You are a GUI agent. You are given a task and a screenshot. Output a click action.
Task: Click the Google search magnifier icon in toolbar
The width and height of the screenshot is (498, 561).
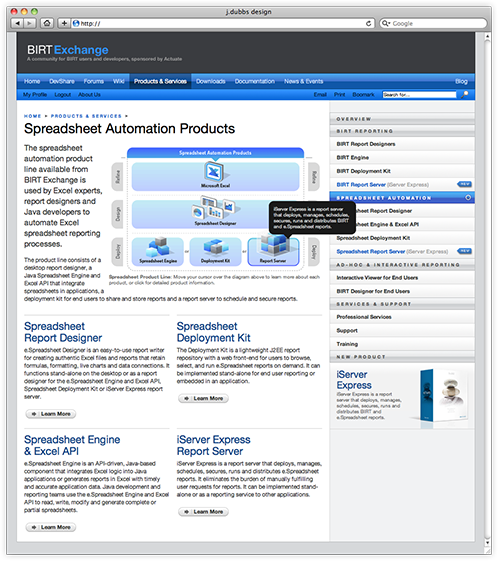click(386, 24)
